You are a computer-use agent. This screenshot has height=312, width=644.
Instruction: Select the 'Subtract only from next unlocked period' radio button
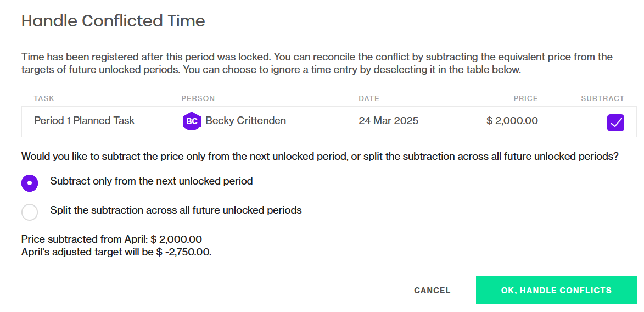30,183
